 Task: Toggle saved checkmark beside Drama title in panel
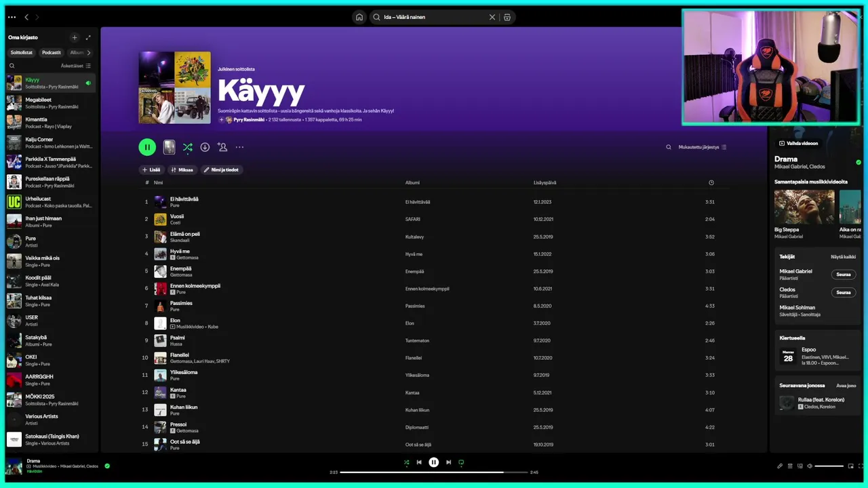point(859,162)
